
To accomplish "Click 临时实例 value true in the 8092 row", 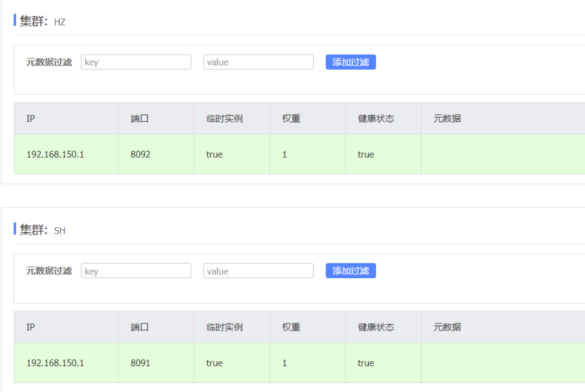I will (215, 154).
